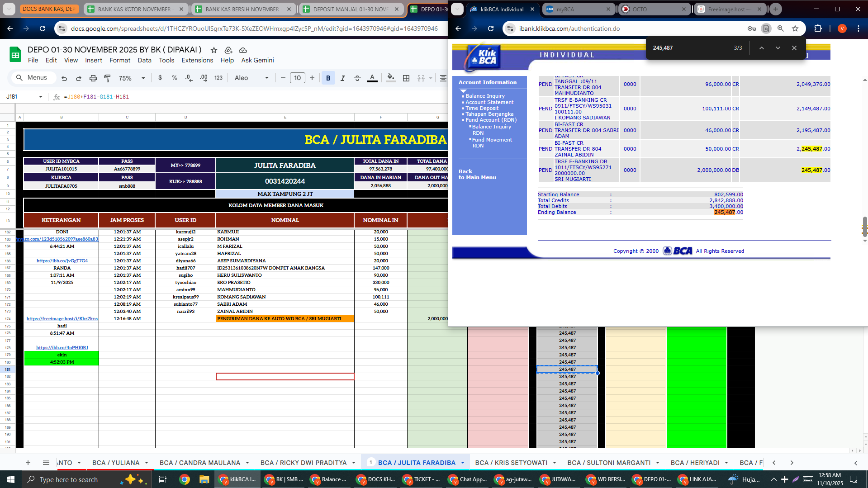Screen dimensions: 868x488
Task: Open the freeimage.host/i/Kbz7kns link in the sheet
Action: point(62,318)
